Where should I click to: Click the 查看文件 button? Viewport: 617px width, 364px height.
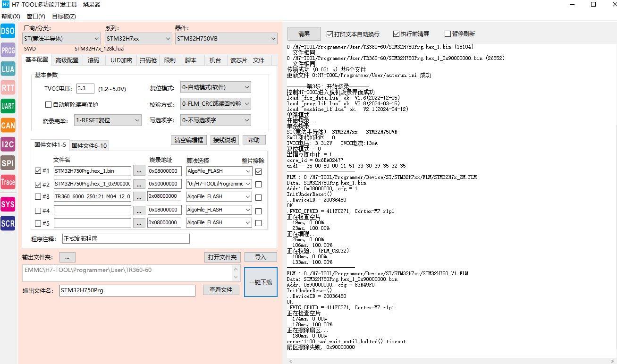(x=221, y=290)
